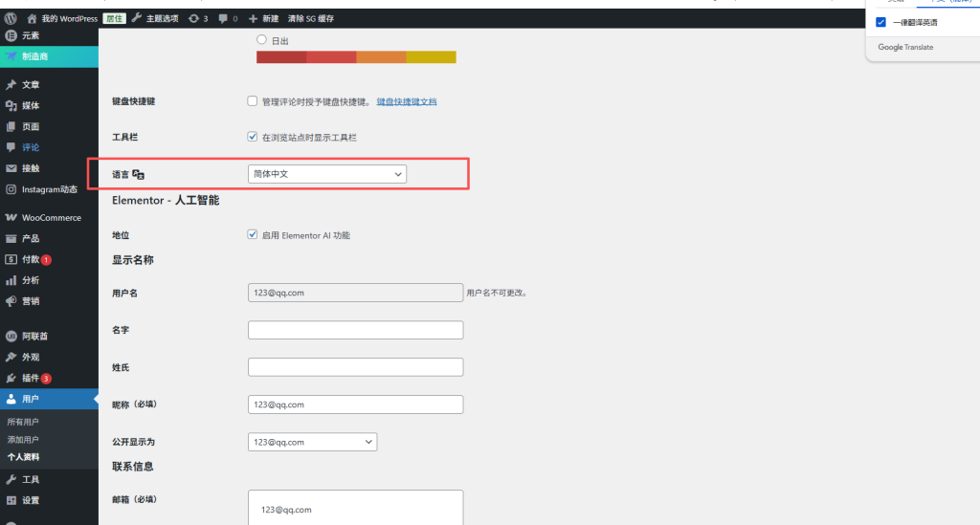Click the WordPress logo in admin bar

click(10, 19)
